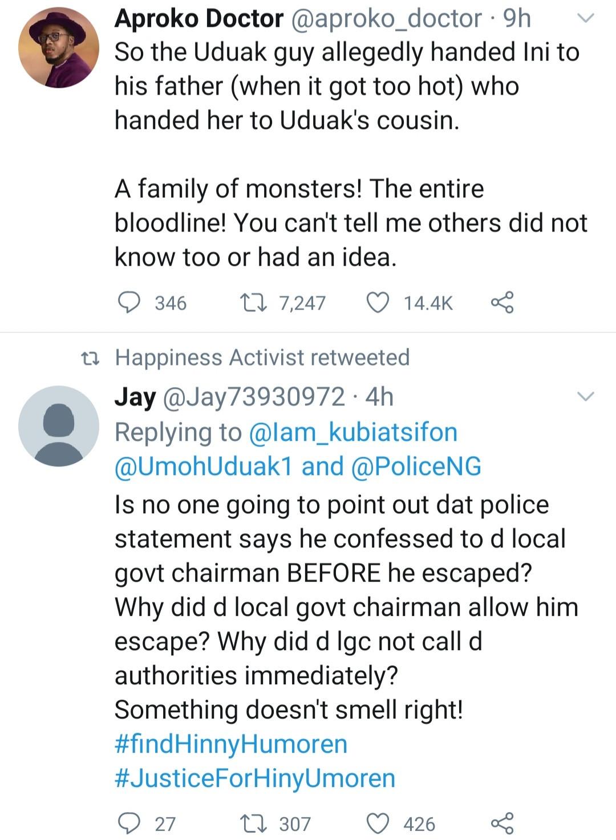This screenshot has height=840, width=616.
Task: Reply to Aproko Doctor's tweet
Action: (x=129, y=302)
